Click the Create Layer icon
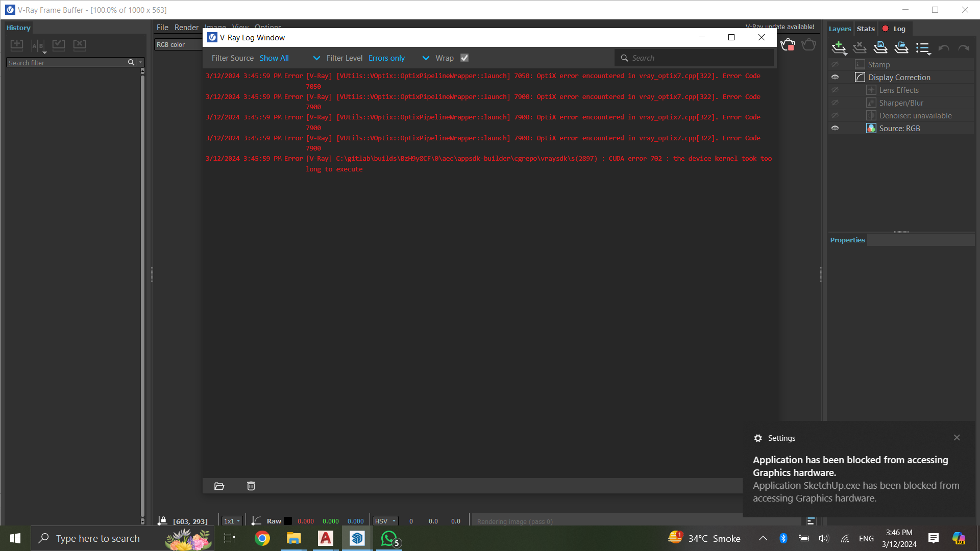980x551 pixels. tap(838, 47)
